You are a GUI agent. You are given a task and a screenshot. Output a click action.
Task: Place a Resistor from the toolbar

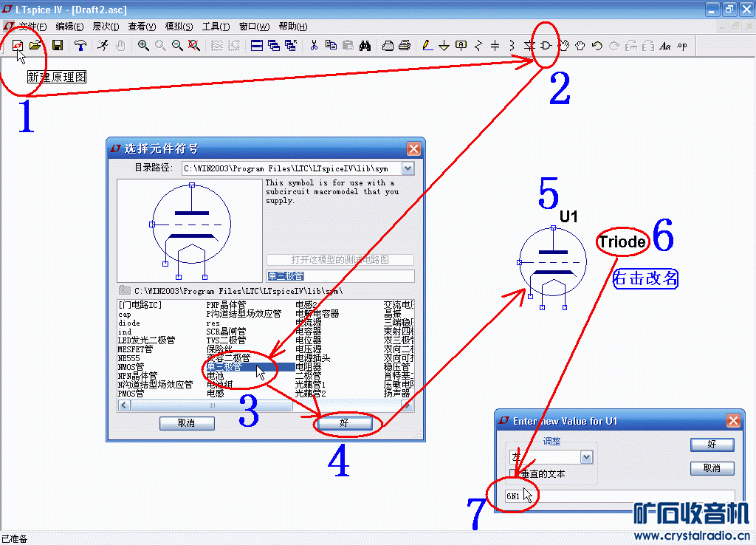pyautogui.click(x=478, y=45)
